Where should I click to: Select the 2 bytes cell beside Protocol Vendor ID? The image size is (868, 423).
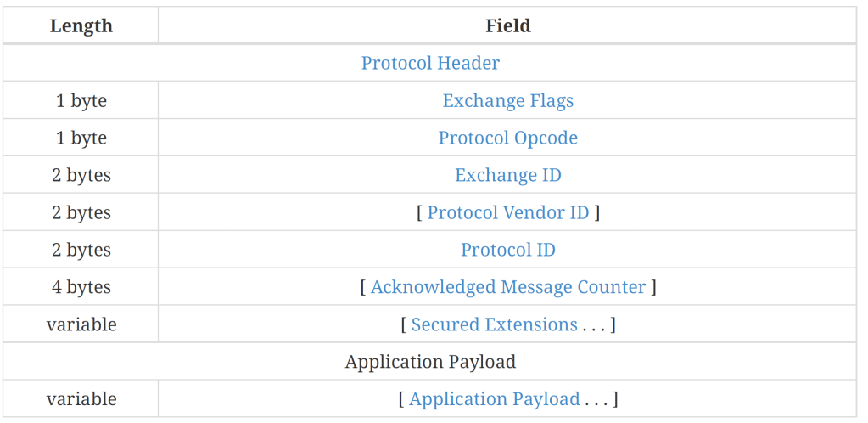pyautogui.click(x=81, y=212)
